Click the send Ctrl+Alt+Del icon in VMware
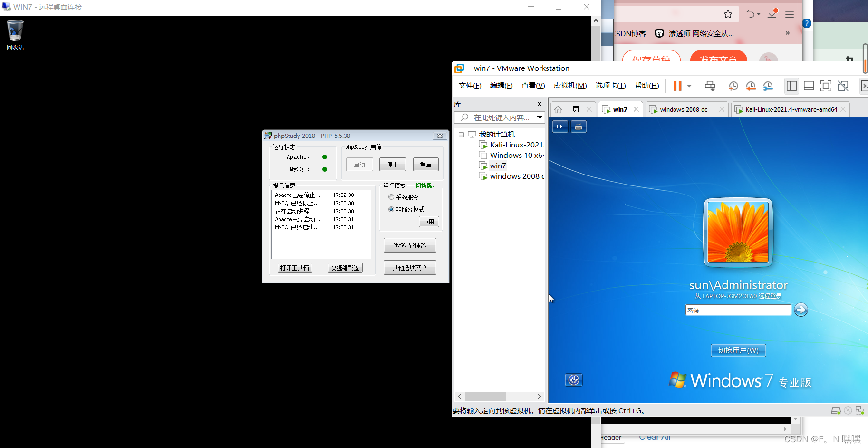Image resolution: width=868 pixels, height=448 pixels. pyautogui.click(x=710, y=86)
